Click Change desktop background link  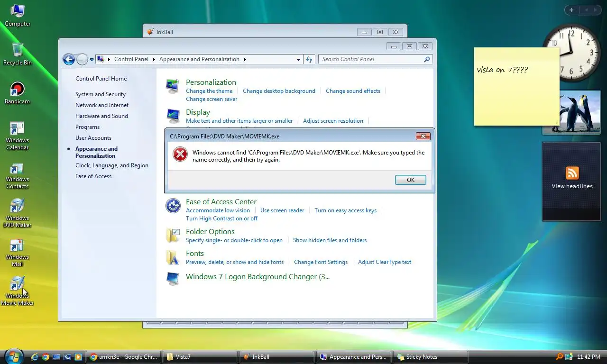pyautogui.click(x=279, y=91)
